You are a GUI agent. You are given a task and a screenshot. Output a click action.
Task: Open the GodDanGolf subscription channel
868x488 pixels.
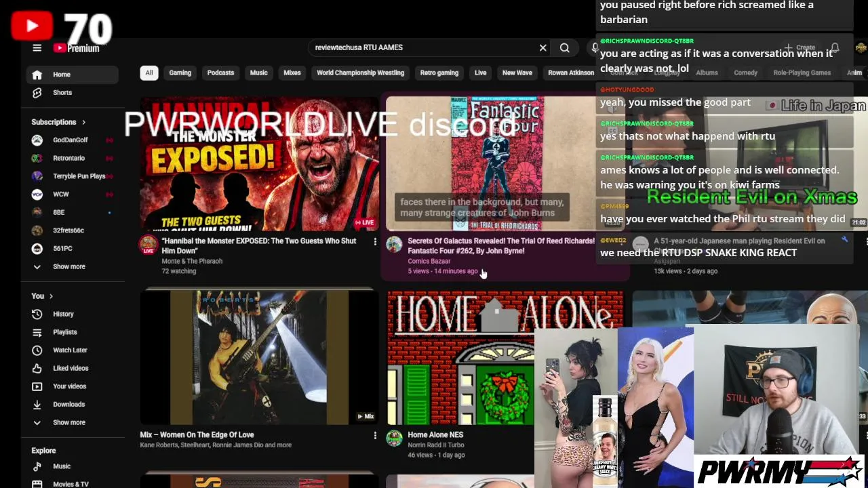coord(73,140)
